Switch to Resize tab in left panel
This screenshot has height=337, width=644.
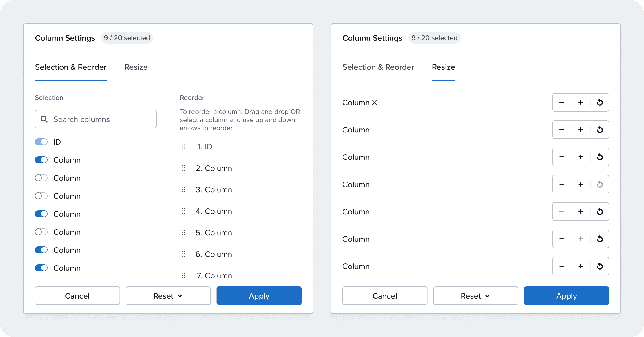[136, 67]
